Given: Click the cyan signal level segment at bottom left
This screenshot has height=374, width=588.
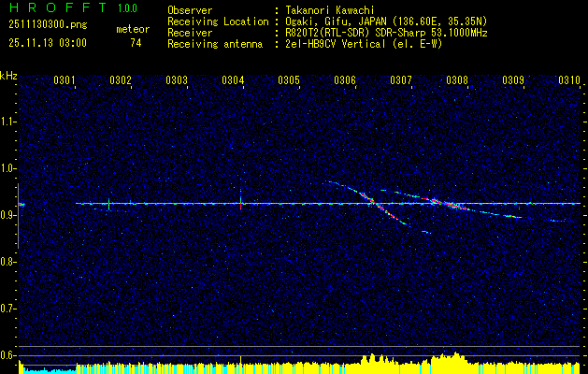Looking at the screenshot, I should click(x=49, y=370).
